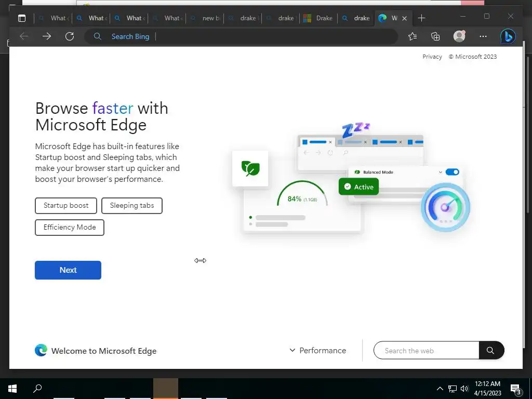Minimize the Edge browser window
Screen dimensions: 532x399
pos(463,16)
